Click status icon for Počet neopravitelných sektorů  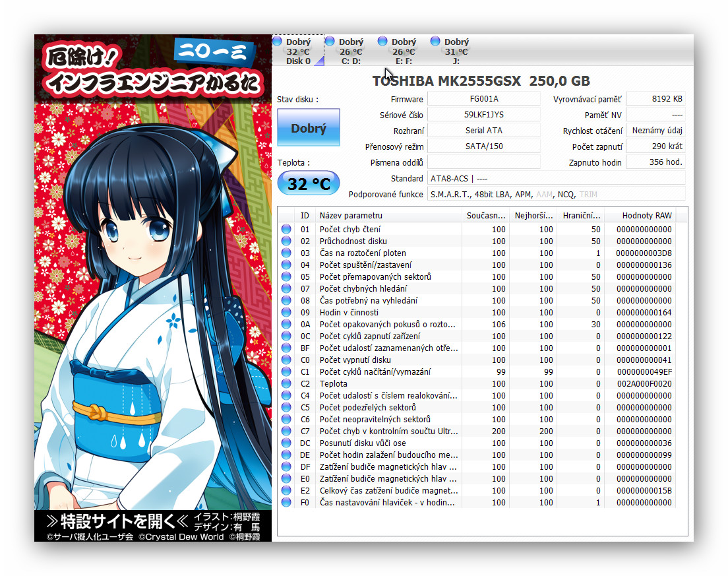point(286,420)
